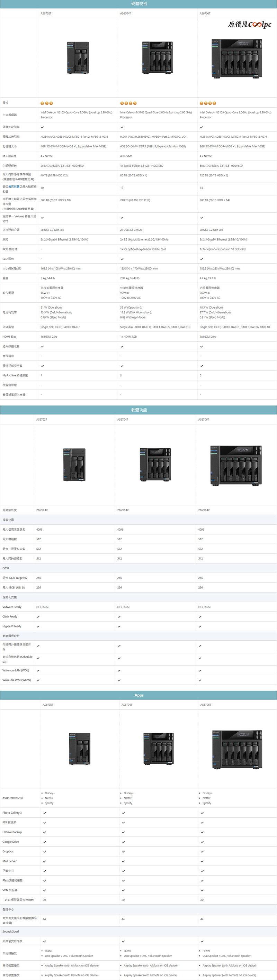Viewport: 277px width, 980px height.
Task: Open AS6702T product image in 硬體規格 section
Action: [x=78, y=58]
